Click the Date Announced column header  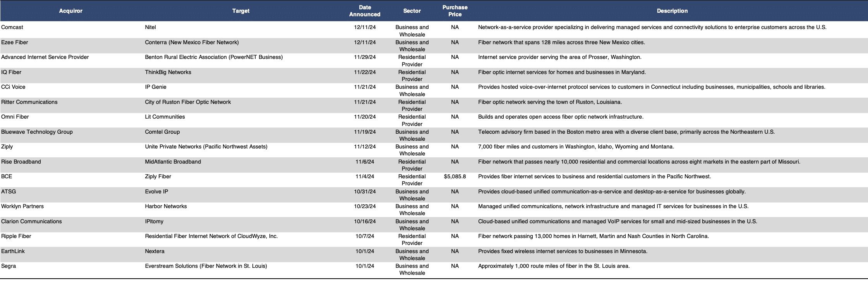365,11
